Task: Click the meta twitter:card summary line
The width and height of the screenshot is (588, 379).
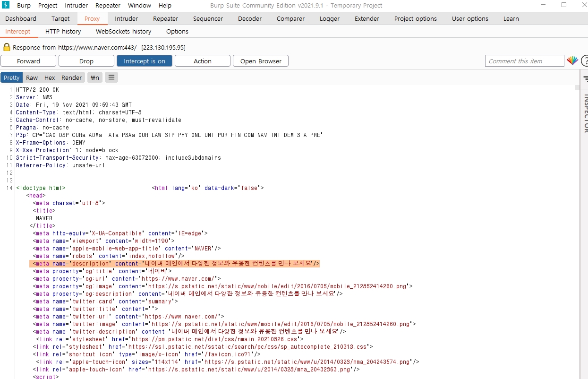Action: [105, 301]
